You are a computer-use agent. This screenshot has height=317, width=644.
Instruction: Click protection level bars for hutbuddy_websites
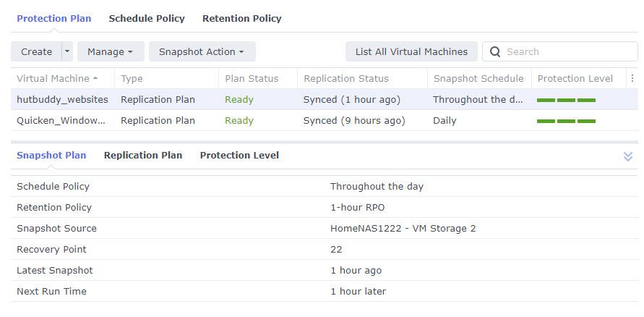(566, 100)
